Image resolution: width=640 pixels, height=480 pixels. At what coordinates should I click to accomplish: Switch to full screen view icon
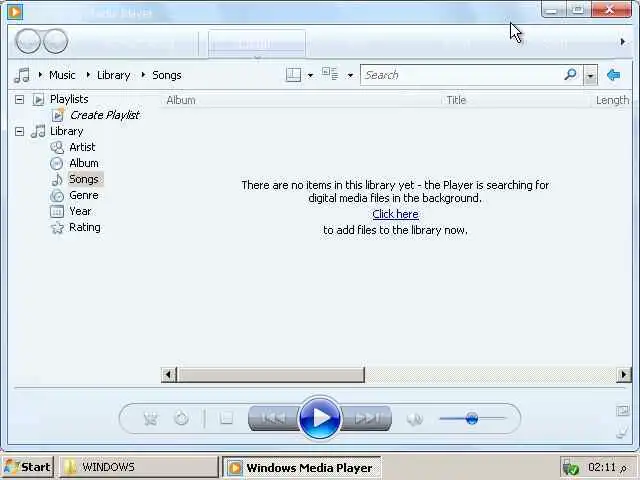point(622,411)
